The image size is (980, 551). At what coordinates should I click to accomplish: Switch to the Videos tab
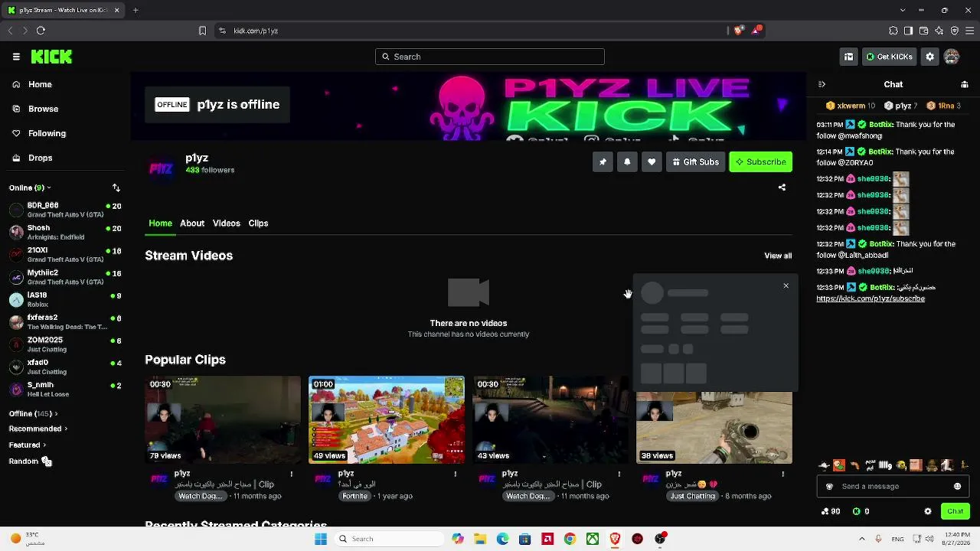coord(227,223)
